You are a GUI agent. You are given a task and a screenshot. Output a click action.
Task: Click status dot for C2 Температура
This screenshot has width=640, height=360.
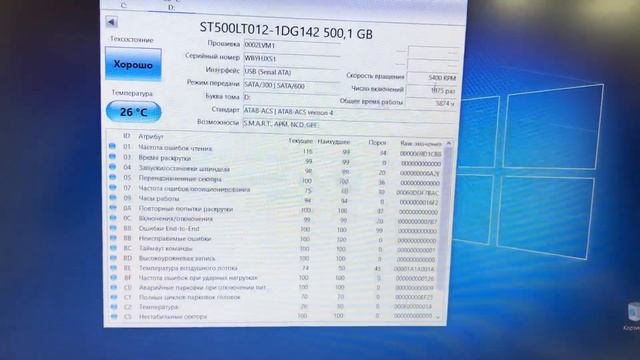pos(114,307)
